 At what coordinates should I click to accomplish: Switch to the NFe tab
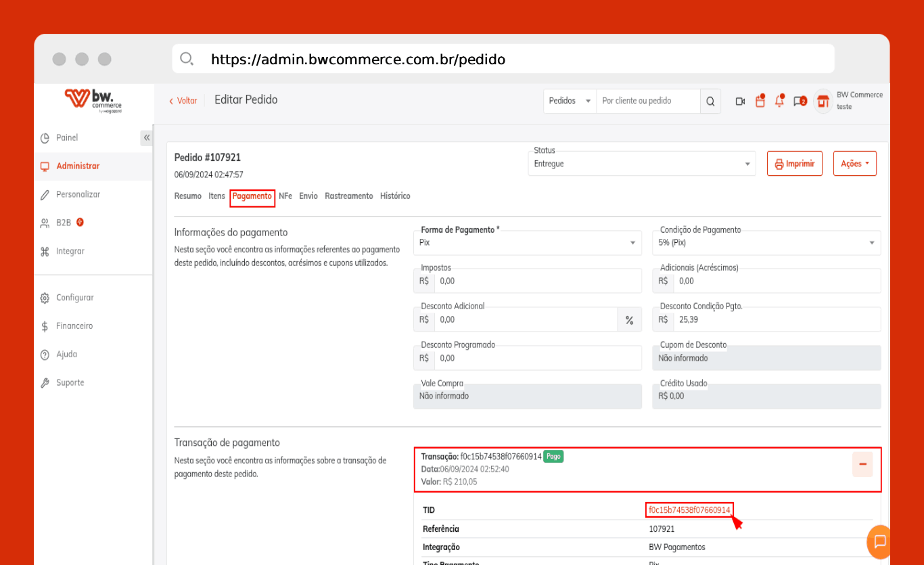(285, 196)
